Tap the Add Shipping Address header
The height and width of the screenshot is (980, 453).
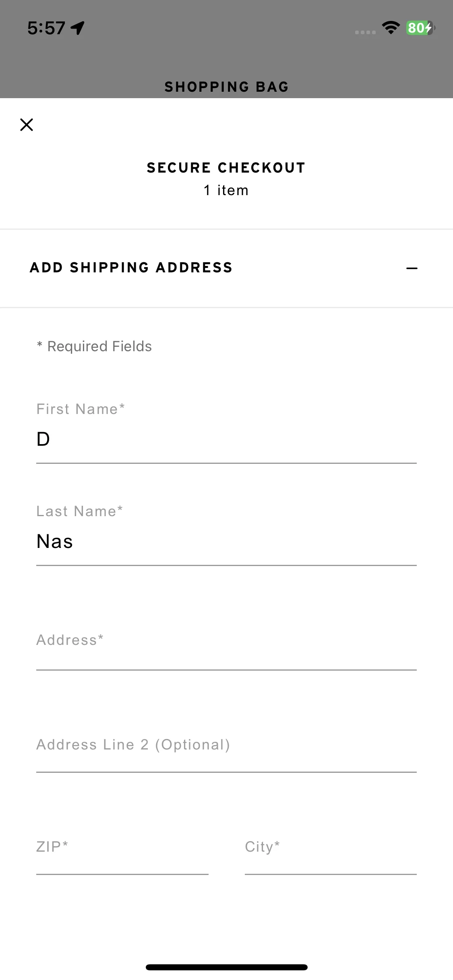coord(131,268)
